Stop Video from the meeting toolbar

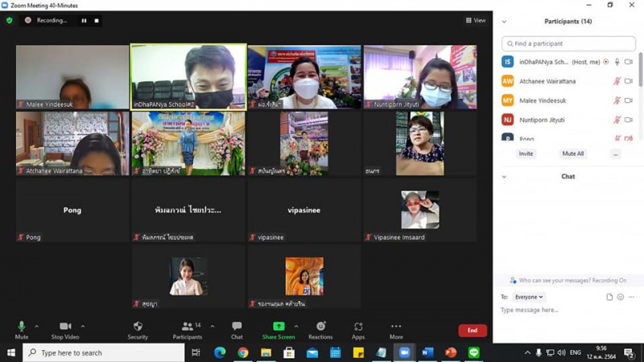tap(65, 331)
